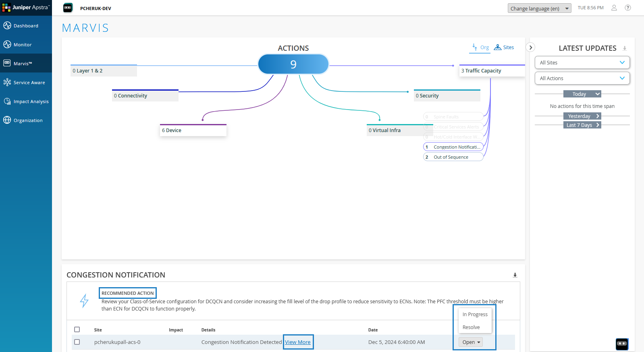Select Marvis™ in the sidebar
The image size is (644, 352).
click(26, 64)
